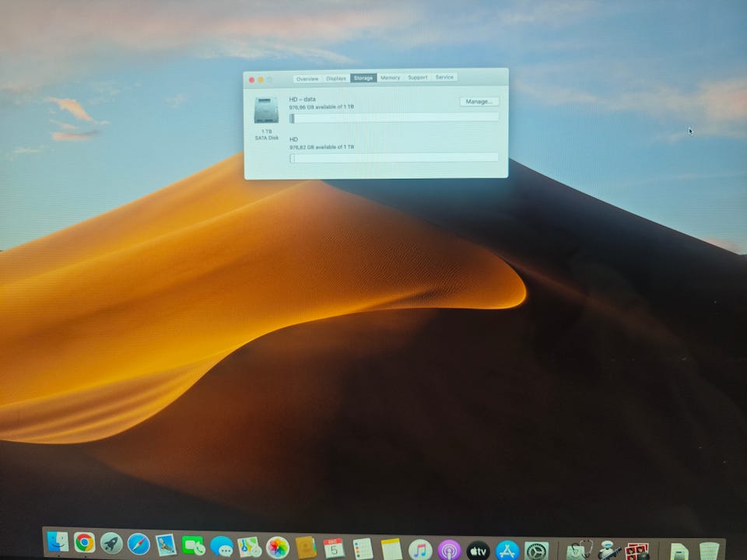Image resolution: width=747 pixels, height=560 pixels.
Task: Open the document file icon beside Trash
Action: (679, 552)
